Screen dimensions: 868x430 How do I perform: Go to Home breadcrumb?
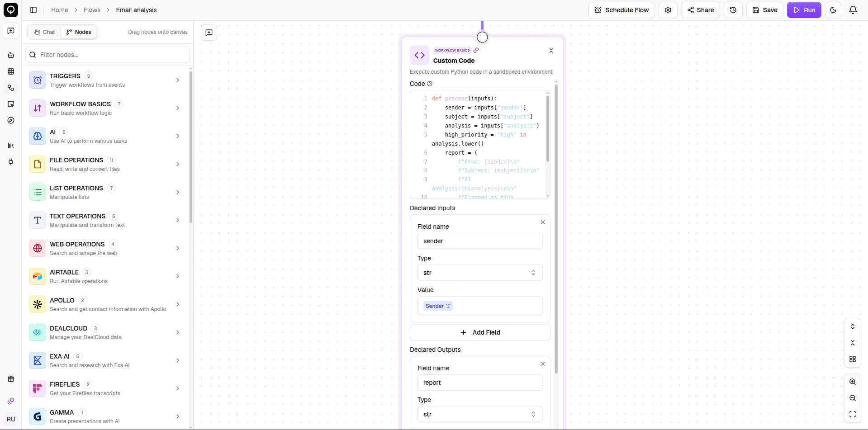[x=59, y=10]
